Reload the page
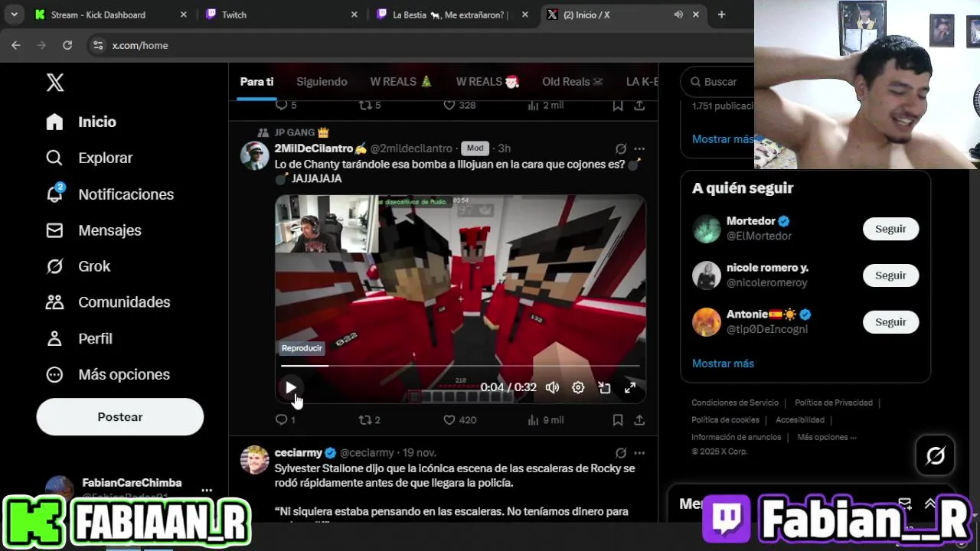This screenshot has width=980, height=551. (67, 45)
